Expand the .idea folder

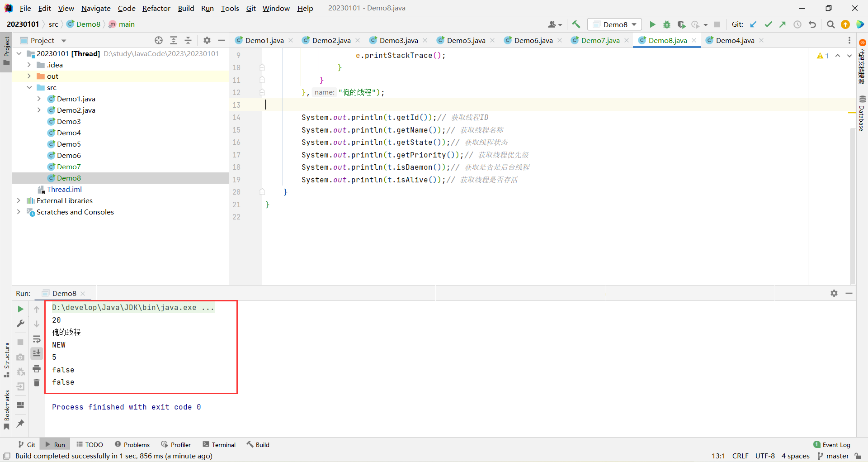coord(29,65)
